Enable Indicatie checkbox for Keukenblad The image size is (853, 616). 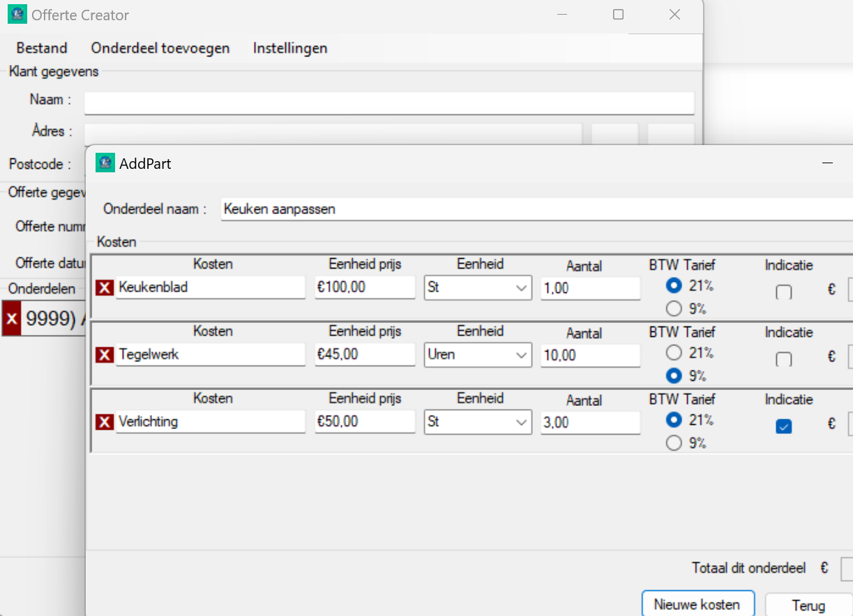click(784, 292)
